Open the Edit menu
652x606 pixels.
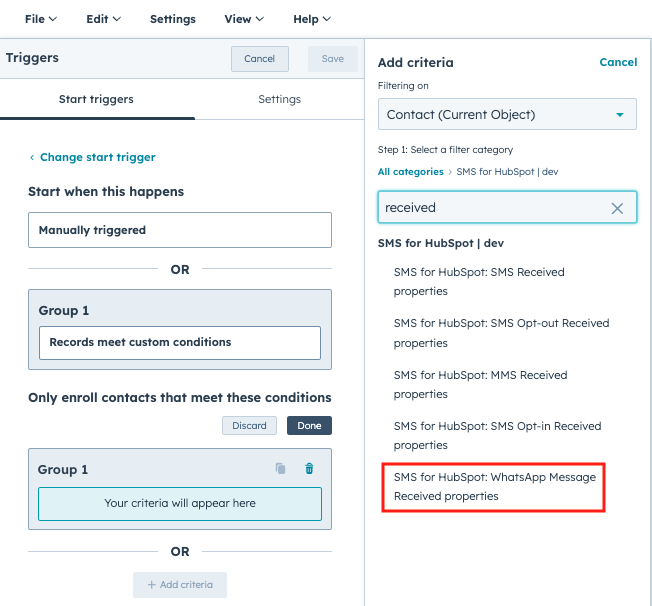[103, 19]
